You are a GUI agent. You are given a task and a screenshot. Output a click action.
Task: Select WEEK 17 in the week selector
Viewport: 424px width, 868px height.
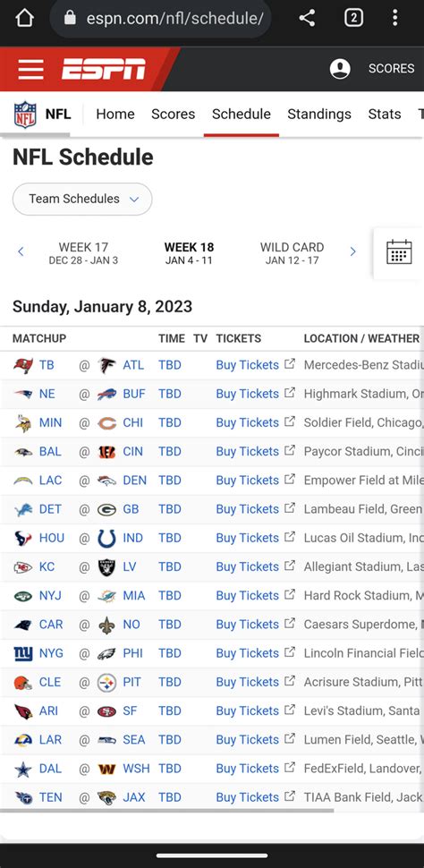pos(83,253)
